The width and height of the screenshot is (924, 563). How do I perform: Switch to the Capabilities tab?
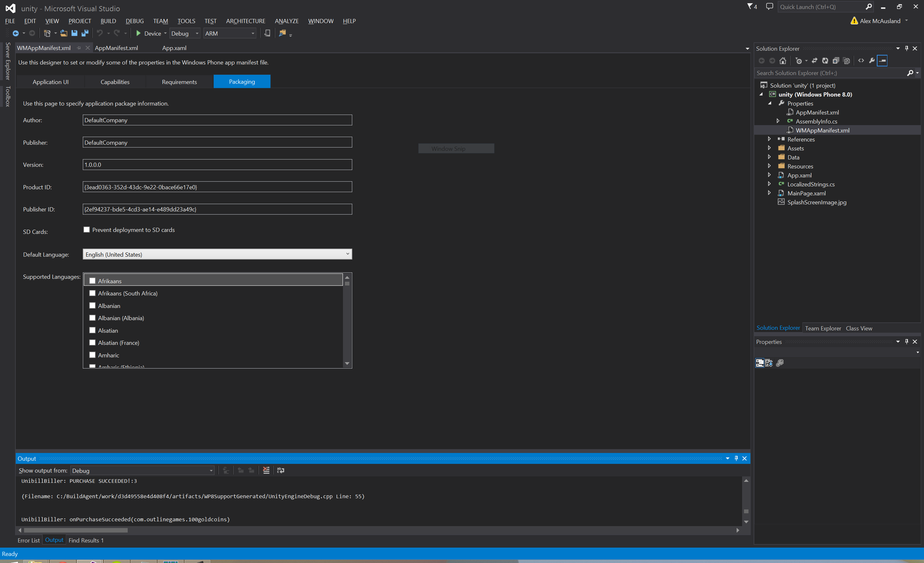pyautogui.click(x=115, y=82)
